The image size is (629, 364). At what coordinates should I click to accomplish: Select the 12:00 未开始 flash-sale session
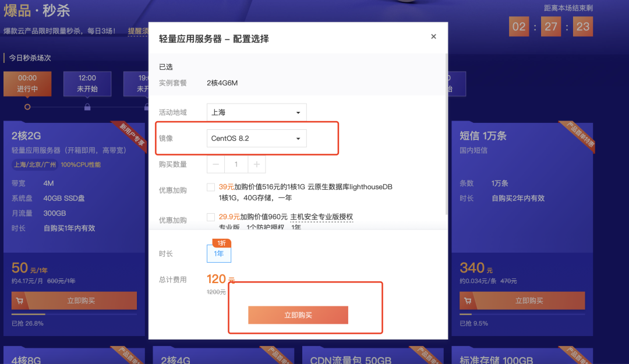(x=87, y=83)
